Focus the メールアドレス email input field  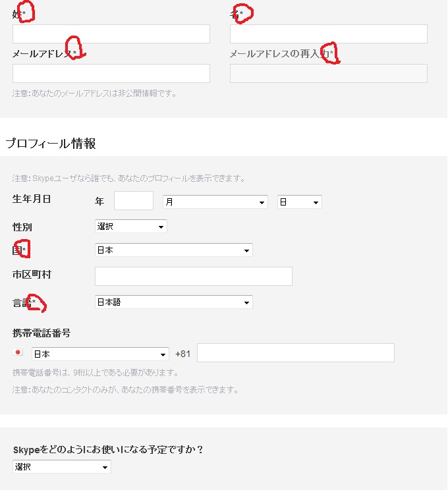[111, 73]
